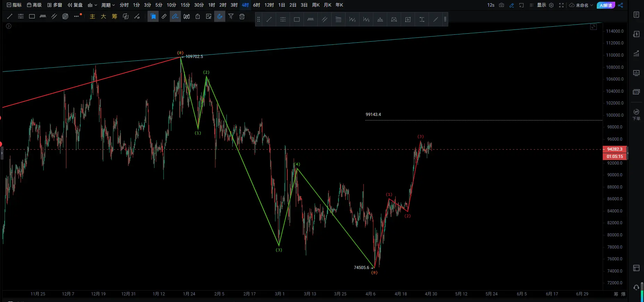Select the 30分 timeframe
The height and width of the screenshot is (302, 644).
(x=199, y=5)
